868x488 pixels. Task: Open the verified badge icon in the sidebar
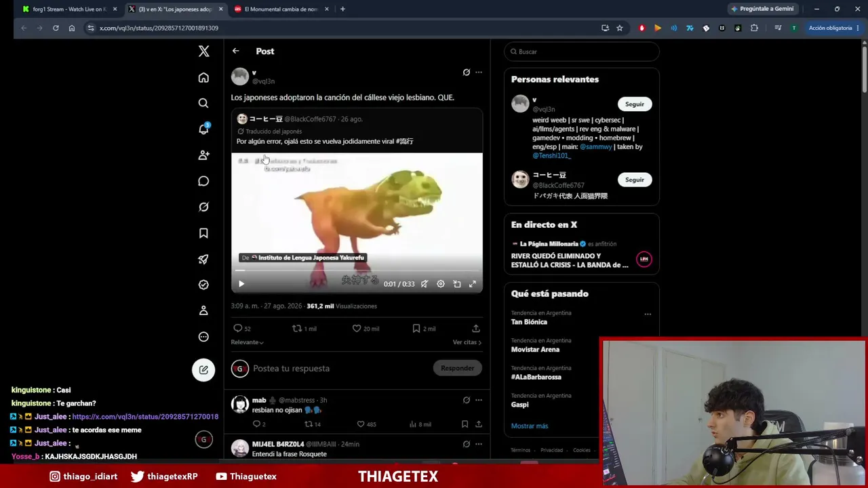pos(203,285)
